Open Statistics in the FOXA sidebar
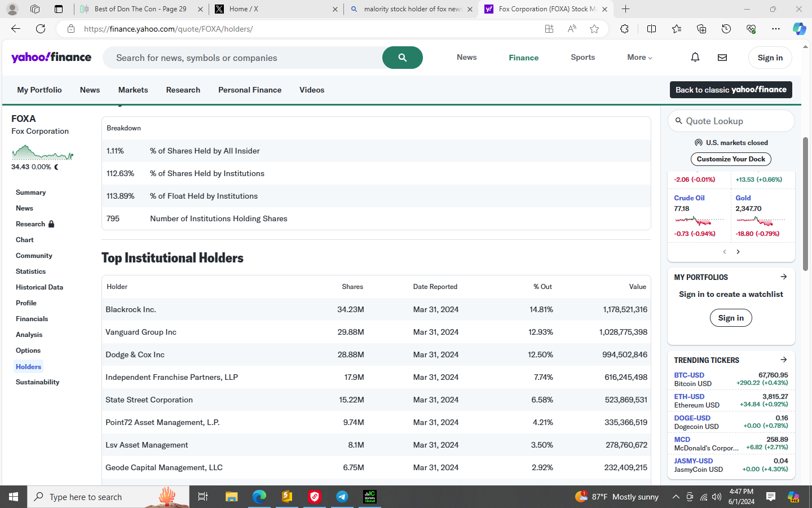 pos(30,271)
